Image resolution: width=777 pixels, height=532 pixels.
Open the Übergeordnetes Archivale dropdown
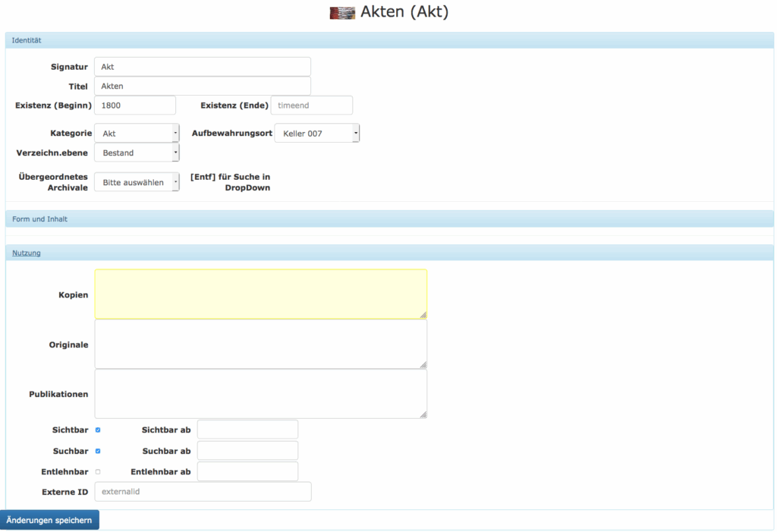click(x=137, y=182)
